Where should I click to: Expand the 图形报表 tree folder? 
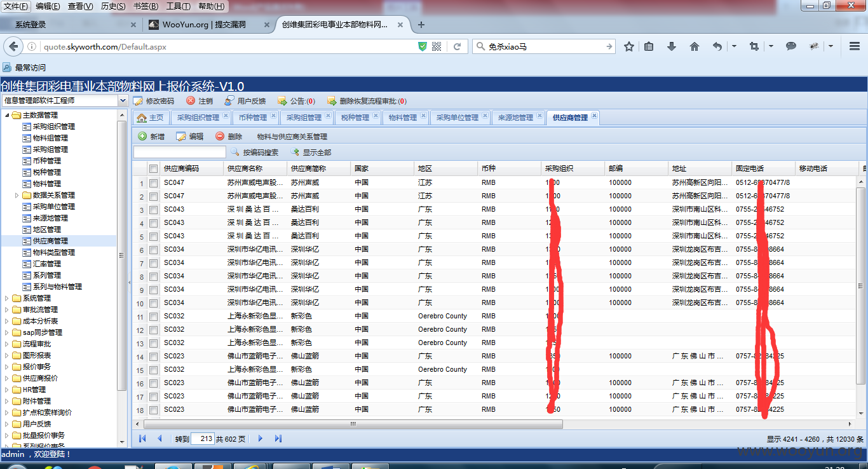tap(7, 355)
